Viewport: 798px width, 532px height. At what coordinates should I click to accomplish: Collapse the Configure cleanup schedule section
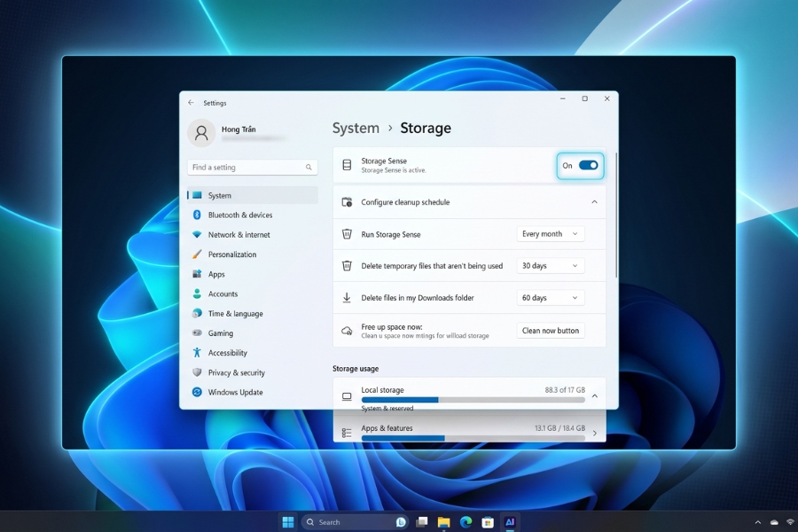[594, 202]
